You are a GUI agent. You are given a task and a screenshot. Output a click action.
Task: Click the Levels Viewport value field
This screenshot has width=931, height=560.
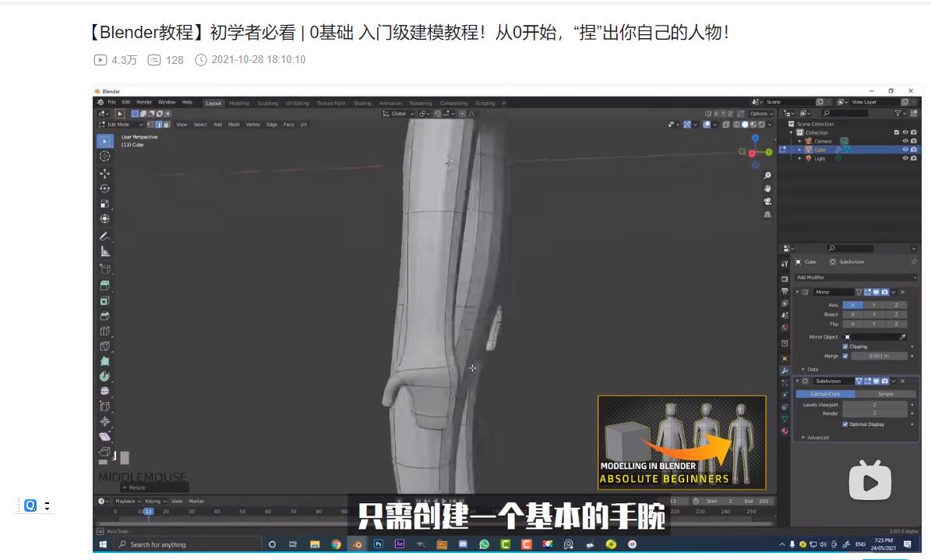click(x=875, y=404)
